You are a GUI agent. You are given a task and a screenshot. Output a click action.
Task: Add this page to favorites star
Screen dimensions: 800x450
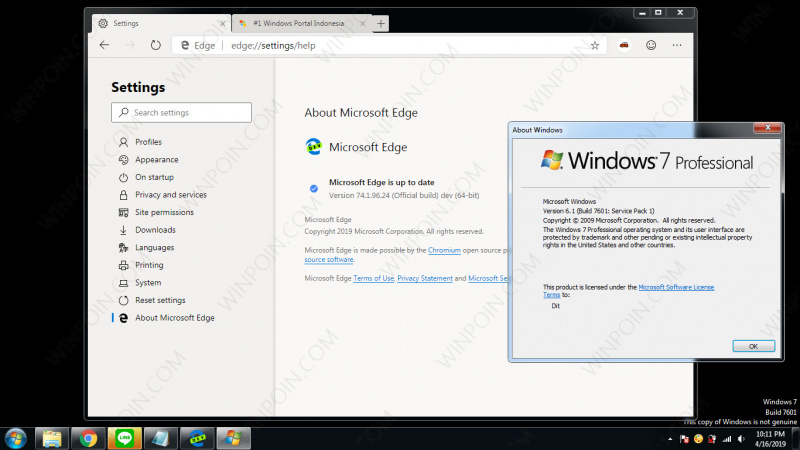[595, 45]
